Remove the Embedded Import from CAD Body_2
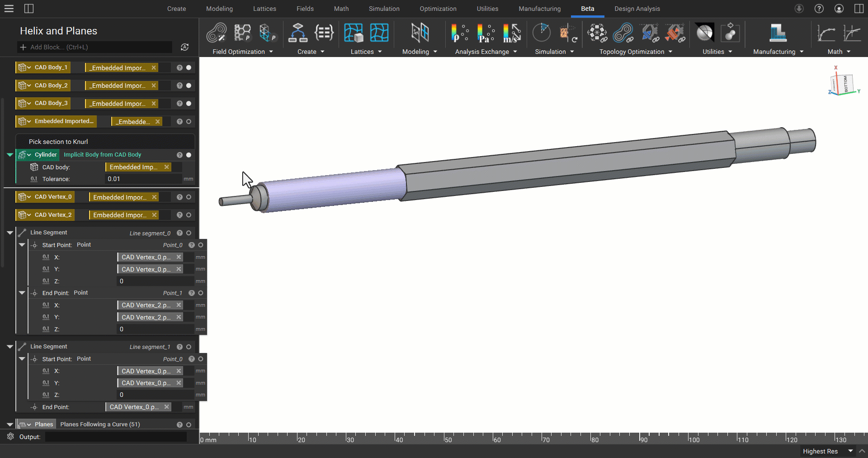The height and width of the screenshot is (458, 868). pos(154,86)
